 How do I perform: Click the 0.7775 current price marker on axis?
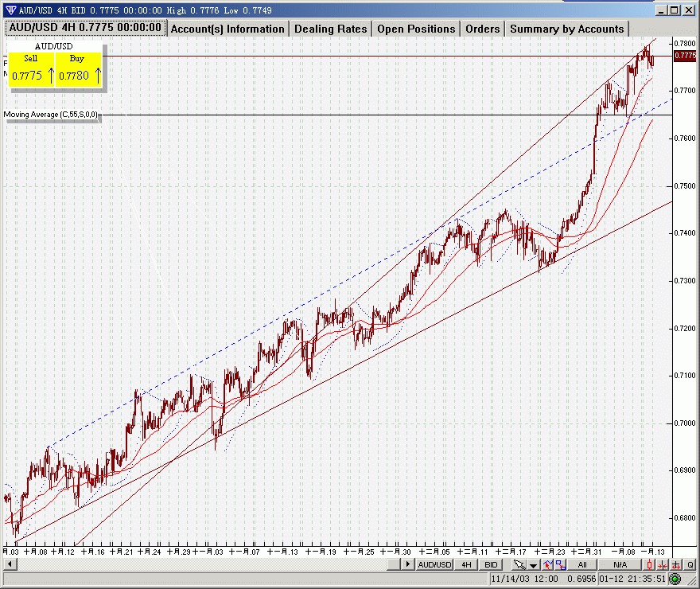pyautogui.click(x=685, y=56)
